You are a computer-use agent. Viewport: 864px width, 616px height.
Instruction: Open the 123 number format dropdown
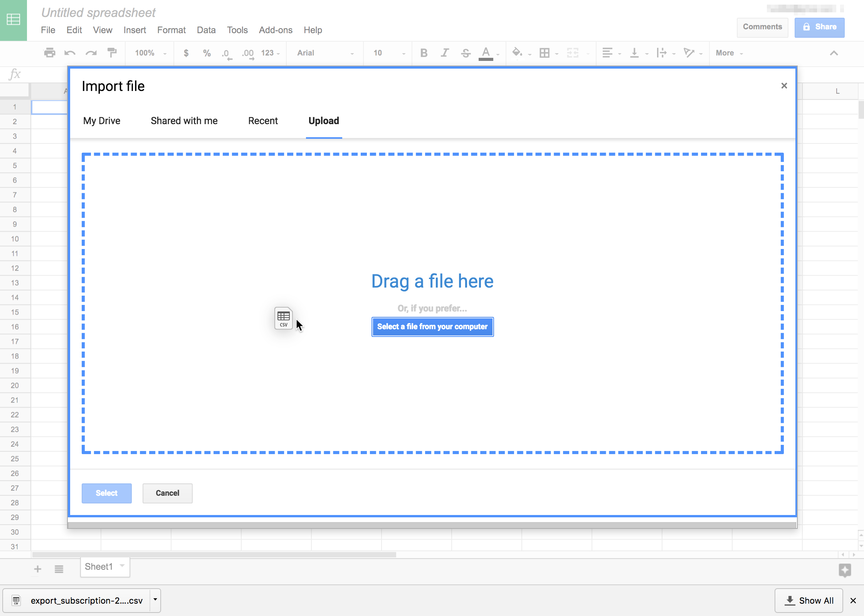coord(270,53)
